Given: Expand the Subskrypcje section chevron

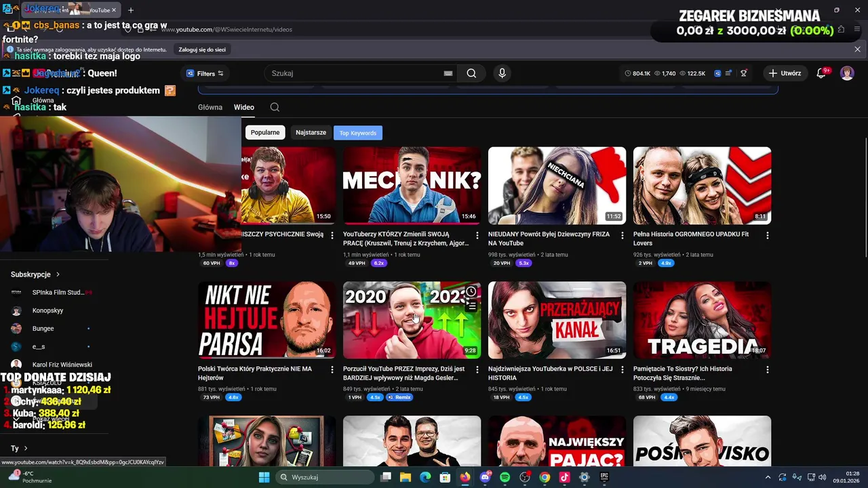Looking at the screenshot, I should click(58, 274).
